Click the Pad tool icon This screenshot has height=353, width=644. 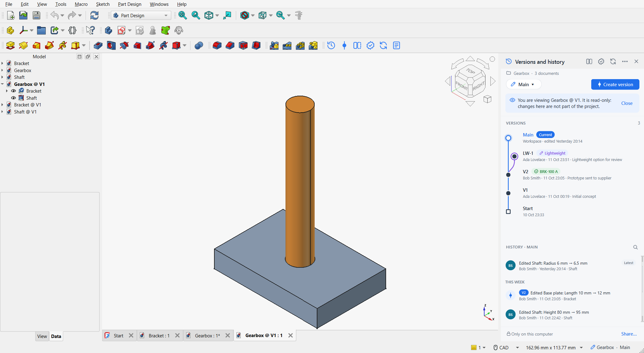(10, 46)
